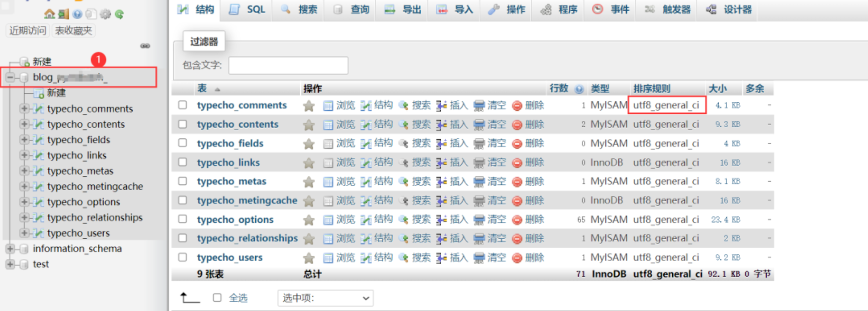
Task: Expand typecho_metingcache in navigation tree
Action: point(24,186)
